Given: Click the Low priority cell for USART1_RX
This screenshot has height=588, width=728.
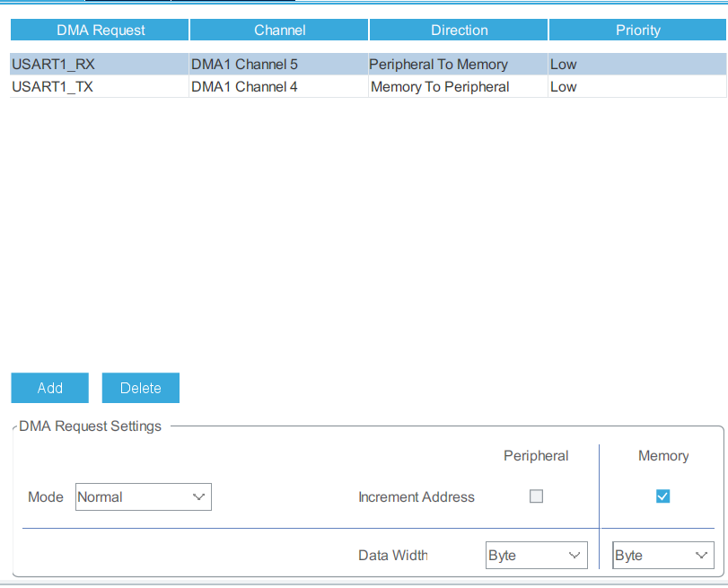Looking at the screenshot, I should tap(564, 65).
